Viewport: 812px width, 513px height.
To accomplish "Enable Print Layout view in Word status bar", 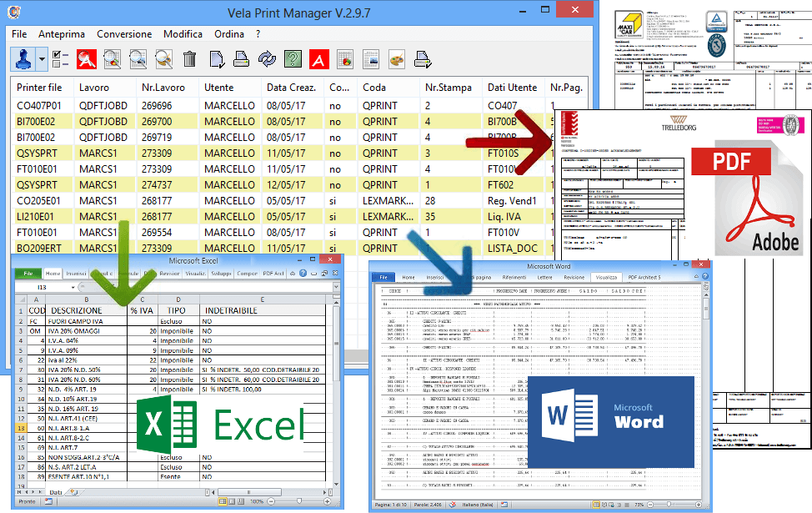I will pos(596,505).
